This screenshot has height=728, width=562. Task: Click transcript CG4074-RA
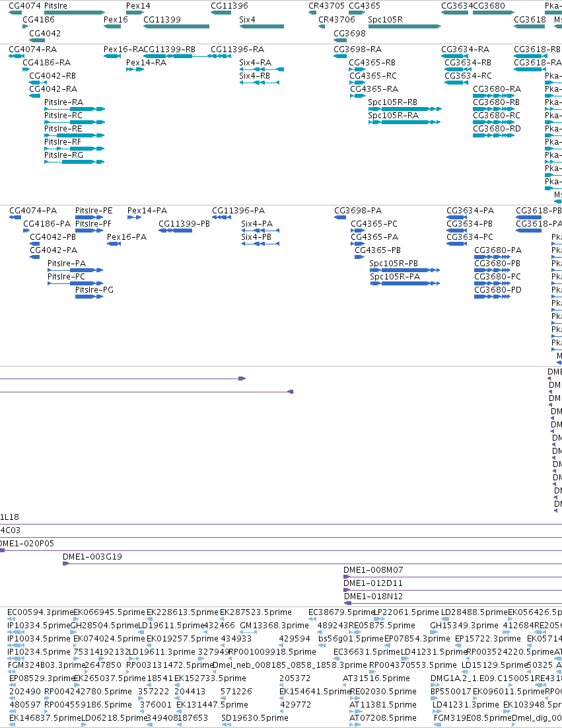(x=33, y=49)
